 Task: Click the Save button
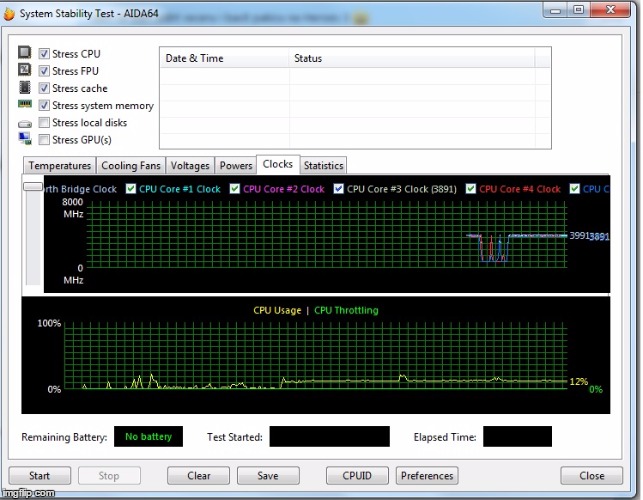pyautogui.click(x=268, y=476)
